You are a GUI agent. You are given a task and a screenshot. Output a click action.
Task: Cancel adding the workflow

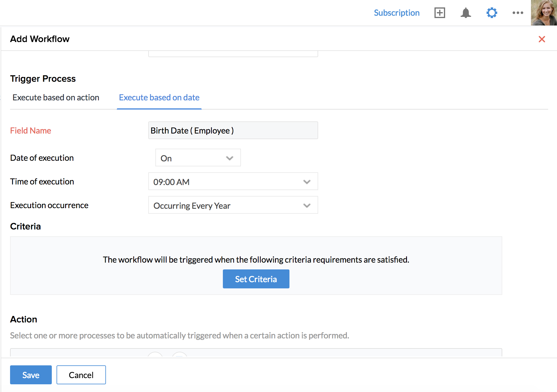[x=81, y=375]
